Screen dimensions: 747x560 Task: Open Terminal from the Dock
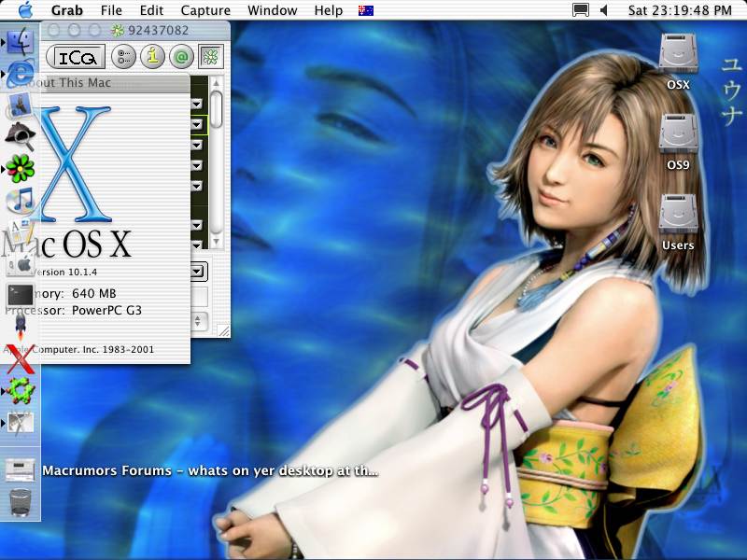(20, 295)
